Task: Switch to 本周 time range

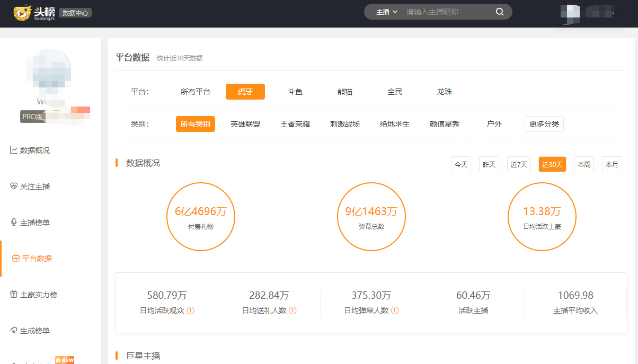Action: [x=584, y=164]
